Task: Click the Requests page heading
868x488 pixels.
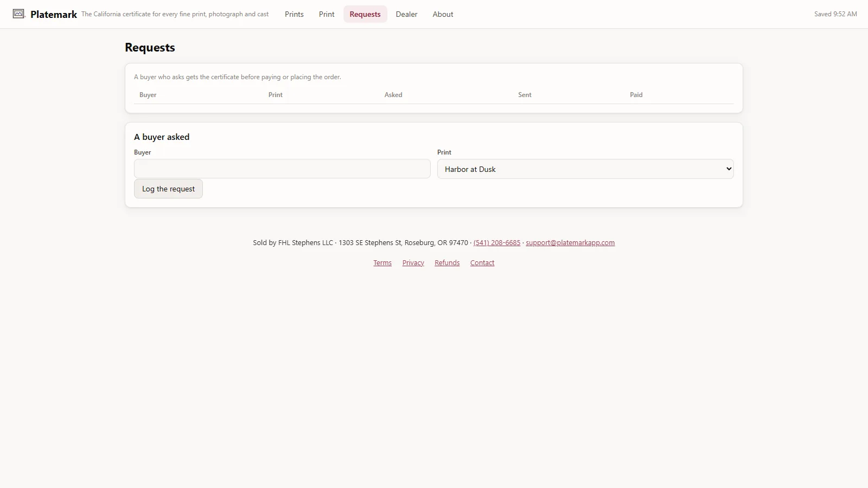Action: point(150,48)
